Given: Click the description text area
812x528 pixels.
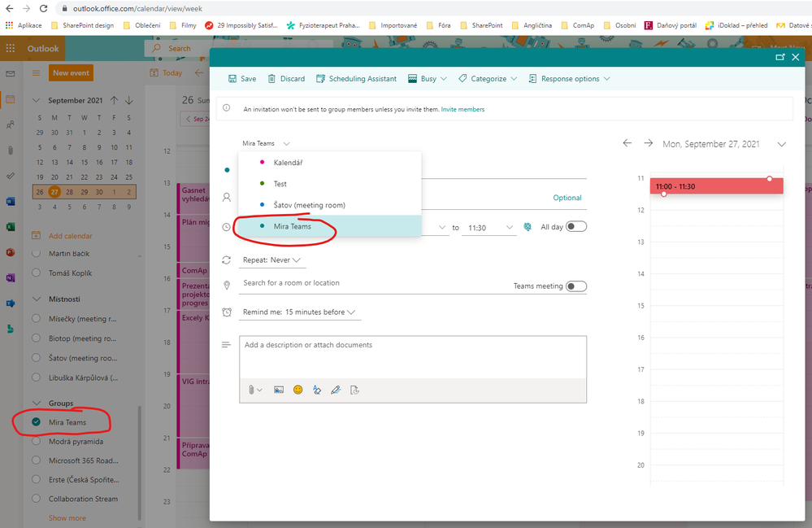Looking at the screenshot, I should point(413,357).
